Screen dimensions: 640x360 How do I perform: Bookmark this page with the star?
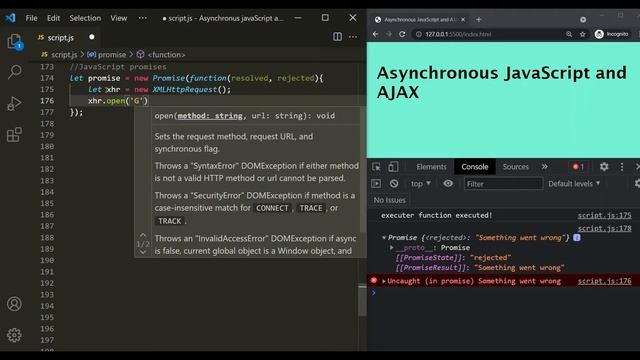(582, 34)
